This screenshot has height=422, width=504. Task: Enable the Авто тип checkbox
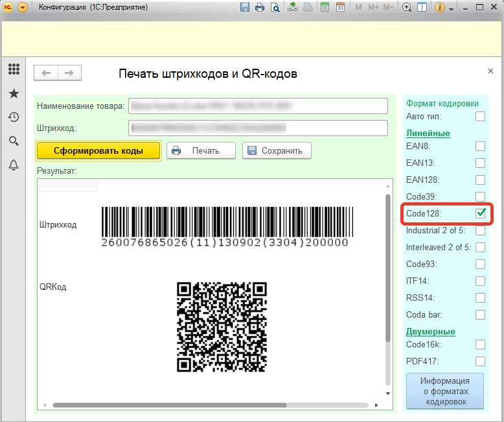[x=480, y=117]
